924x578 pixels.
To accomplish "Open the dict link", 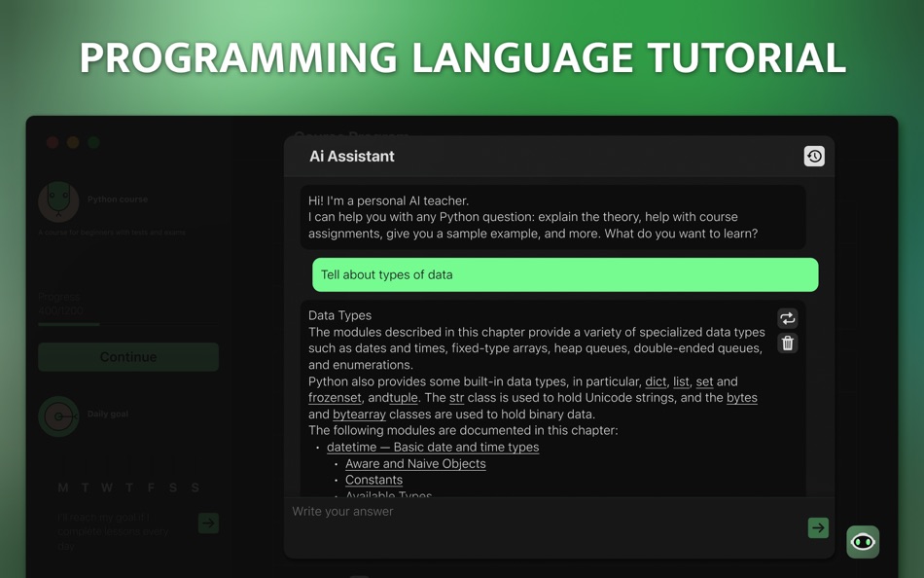I will 656,381.
